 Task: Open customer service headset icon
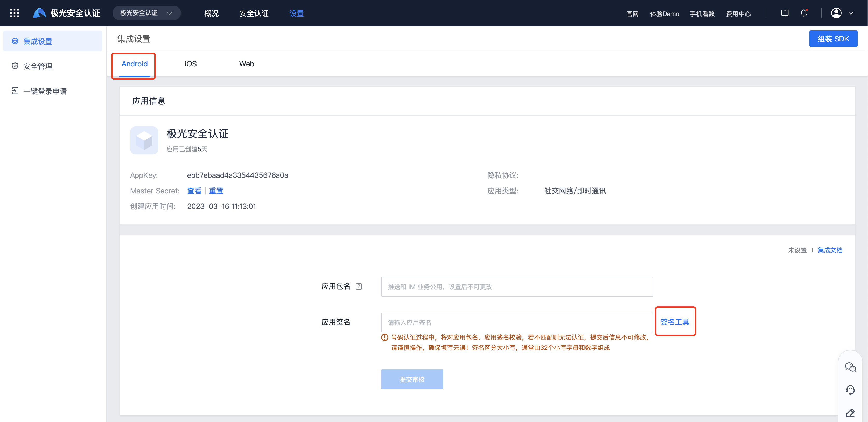pos(850,390)
